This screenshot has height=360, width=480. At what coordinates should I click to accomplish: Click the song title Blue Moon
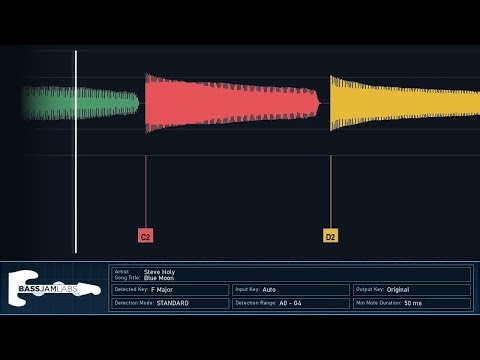coord(159,278)
